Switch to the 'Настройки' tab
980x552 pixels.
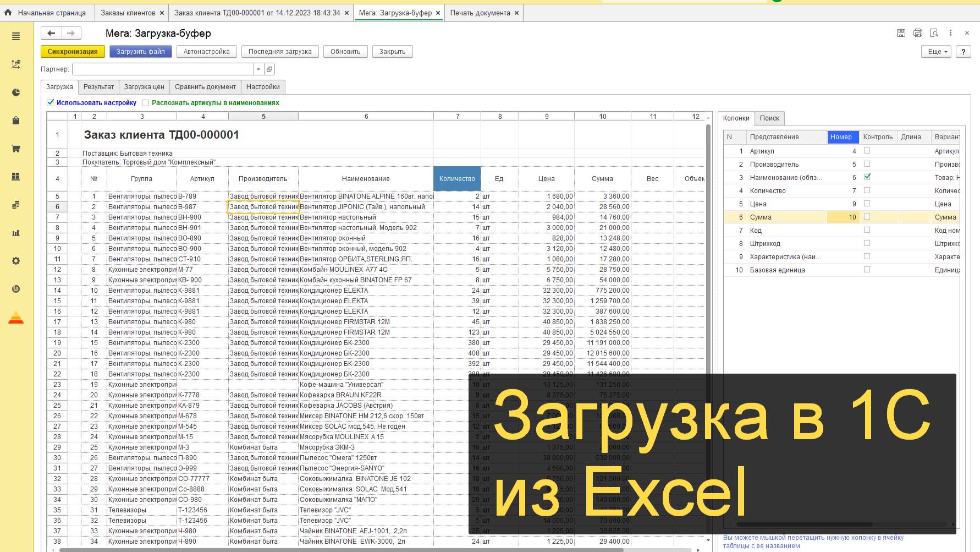pyautogui.click(x=263, y=86)
